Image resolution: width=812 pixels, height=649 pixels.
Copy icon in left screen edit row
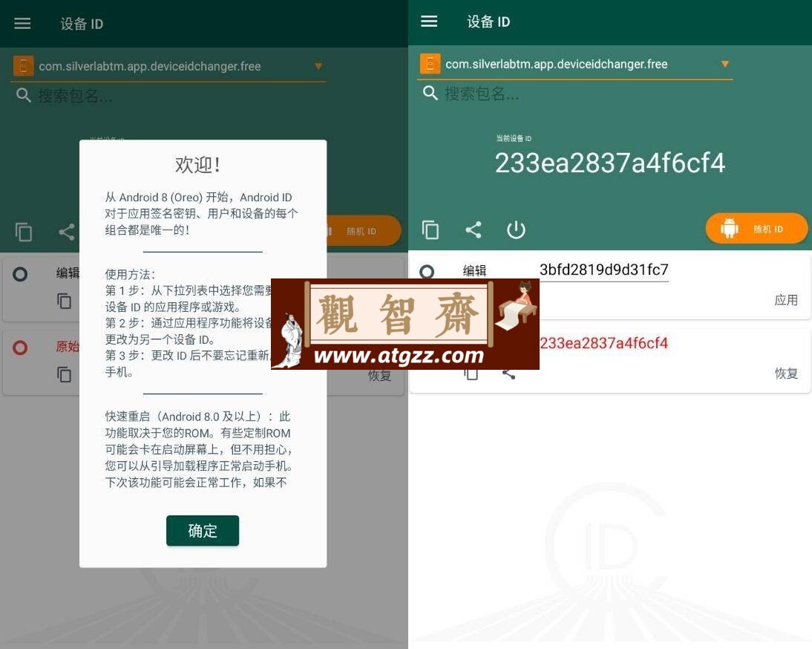tap(64, 301)
